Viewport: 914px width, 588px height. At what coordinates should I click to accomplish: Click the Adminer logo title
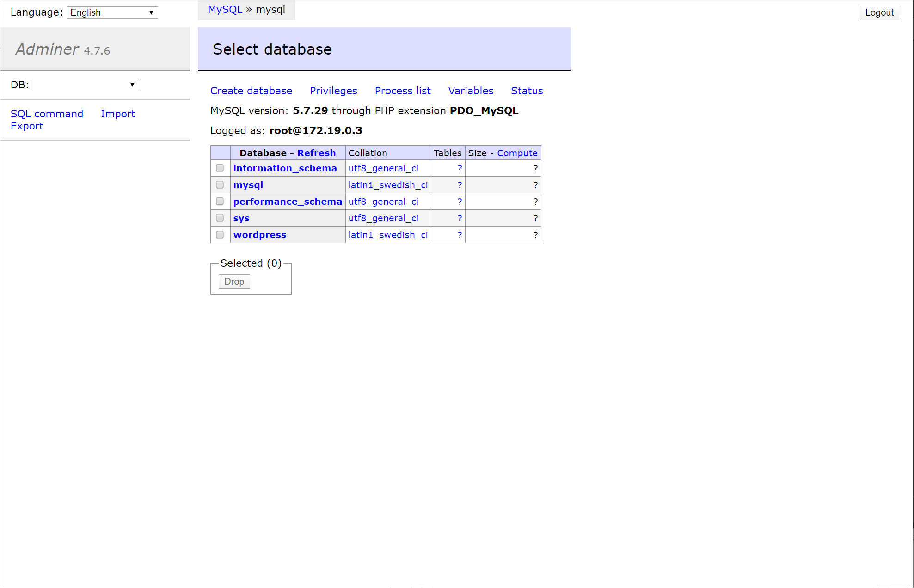47,49
